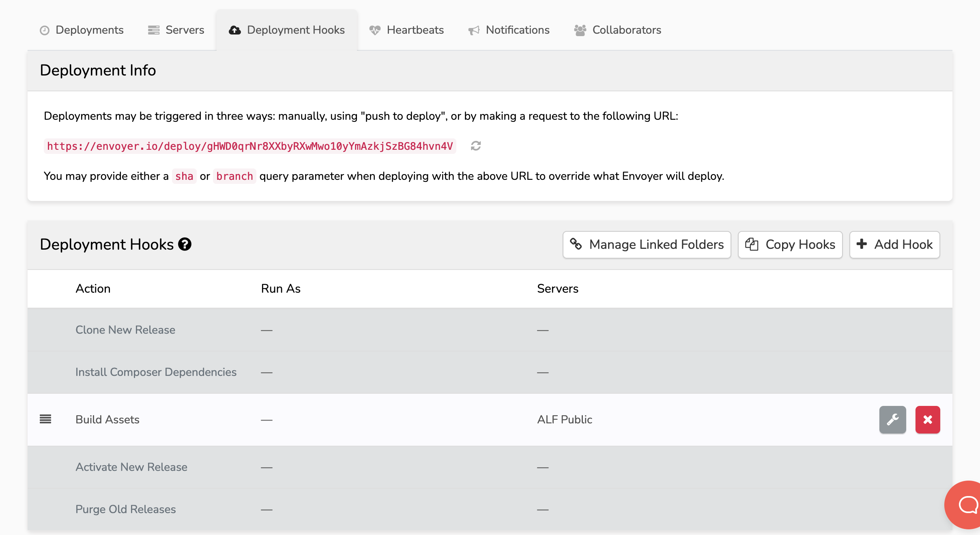Click the Notifications megaphone icon

tap(474, 30)
